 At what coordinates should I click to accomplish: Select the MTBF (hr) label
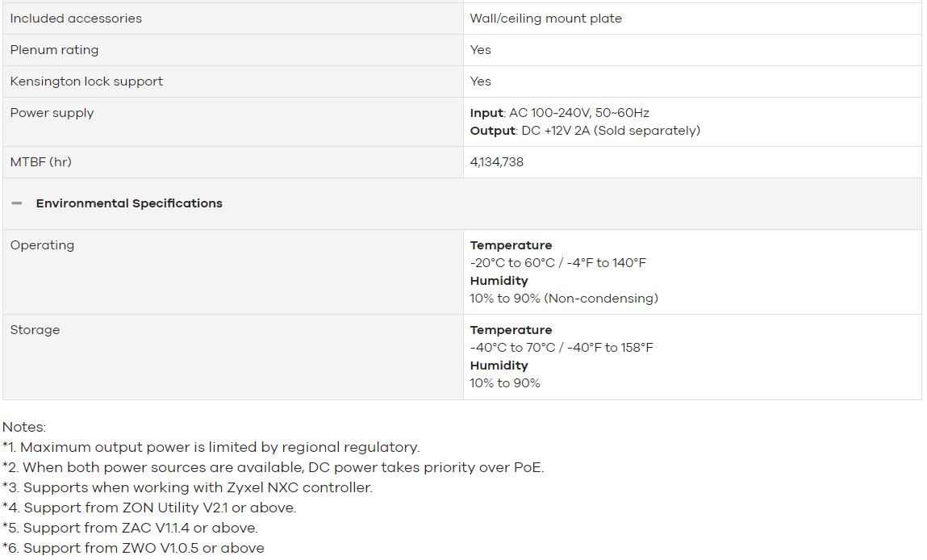41,162
